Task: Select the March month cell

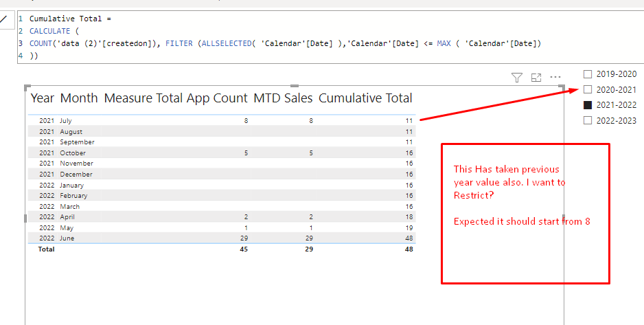Action: click(x=70, y=207)
